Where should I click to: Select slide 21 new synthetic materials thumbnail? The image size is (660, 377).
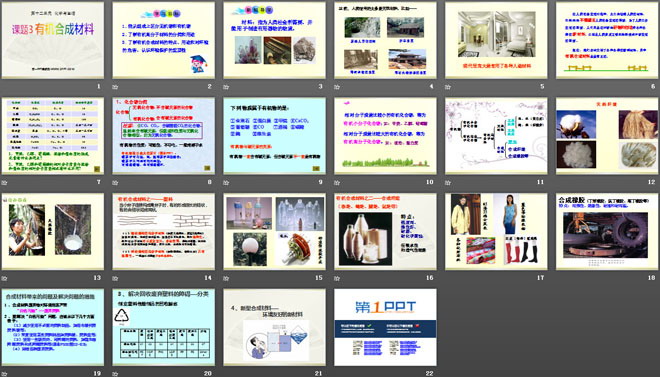274,327
